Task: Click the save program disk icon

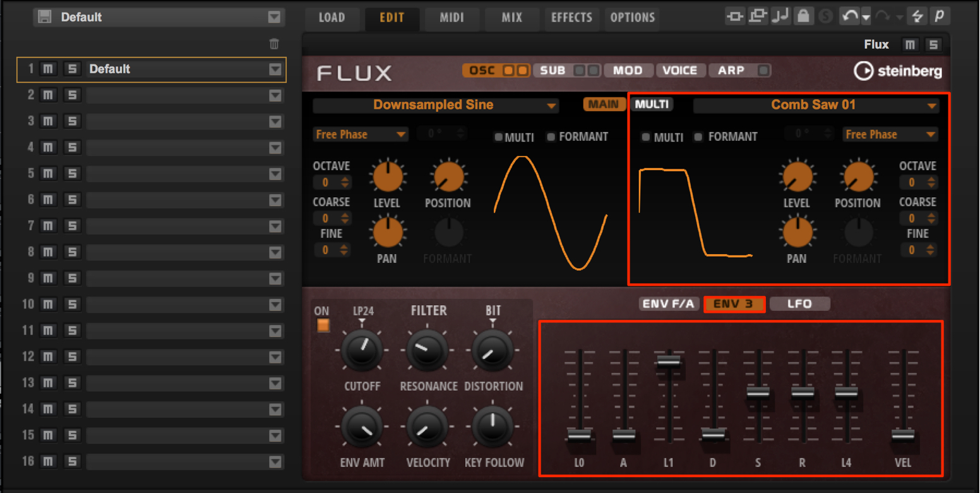Action: click(x=44, y=17)
